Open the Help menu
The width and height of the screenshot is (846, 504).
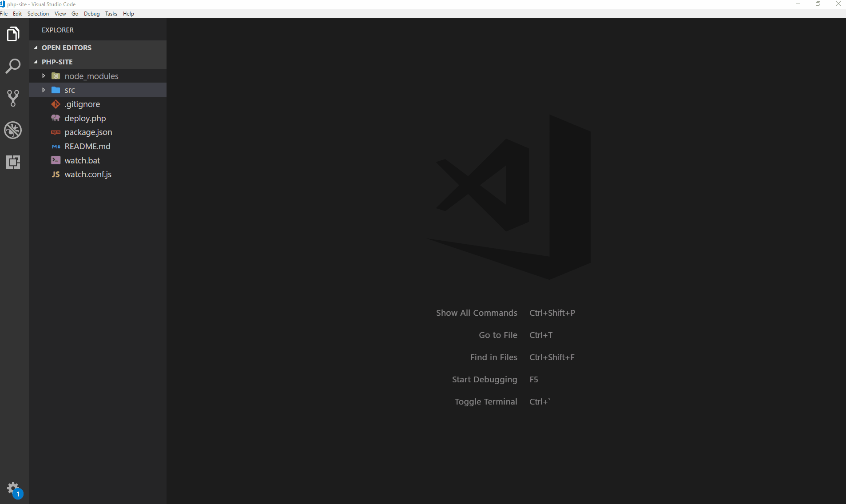coord(129,14)
